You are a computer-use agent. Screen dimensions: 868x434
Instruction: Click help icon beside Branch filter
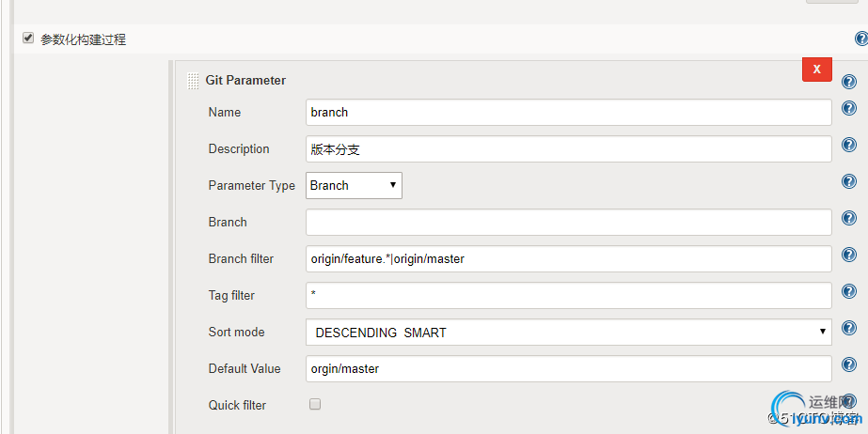pos(848,256)
